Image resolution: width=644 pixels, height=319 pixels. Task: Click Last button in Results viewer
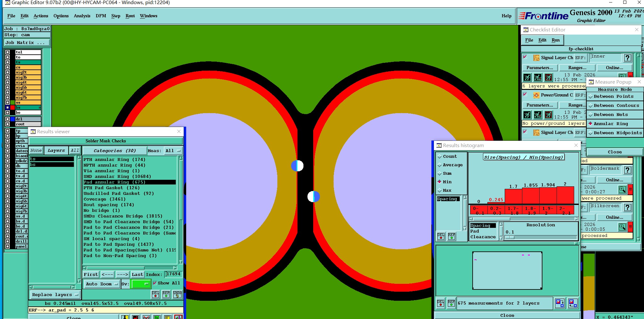coord(137,275)
